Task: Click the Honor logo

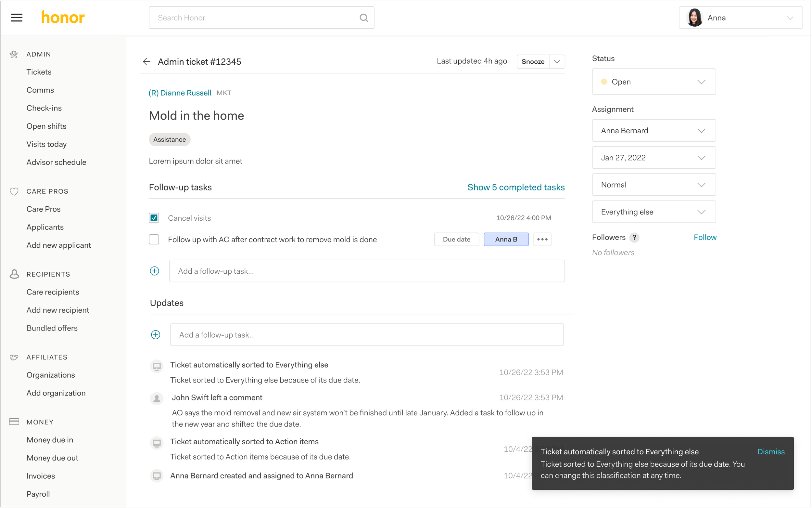Action: [63, 18]
